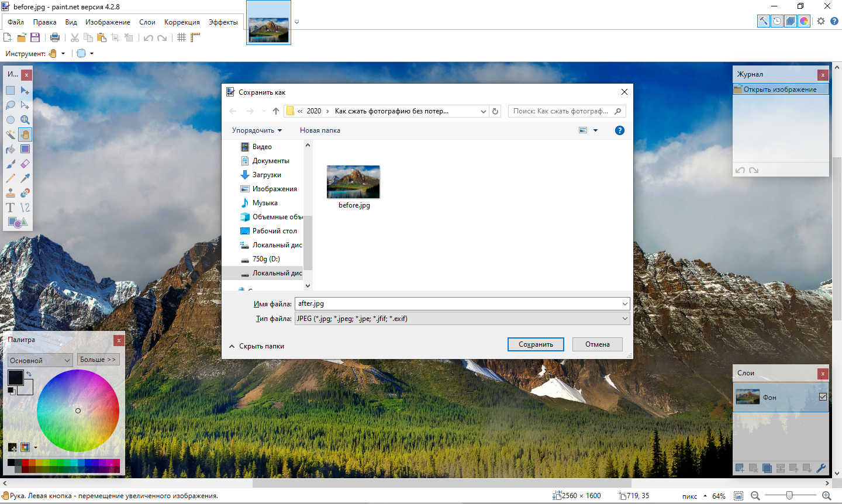This screenshot has width=842, height=504.
Task: Open the Коррекция menu
Action: coord(182,22)
